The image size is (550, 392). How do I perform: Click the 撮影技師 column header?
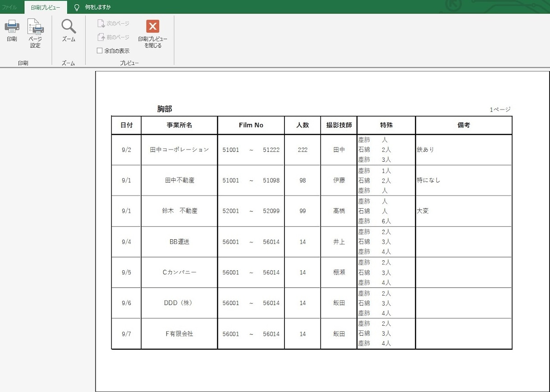[x=339, y=125]
